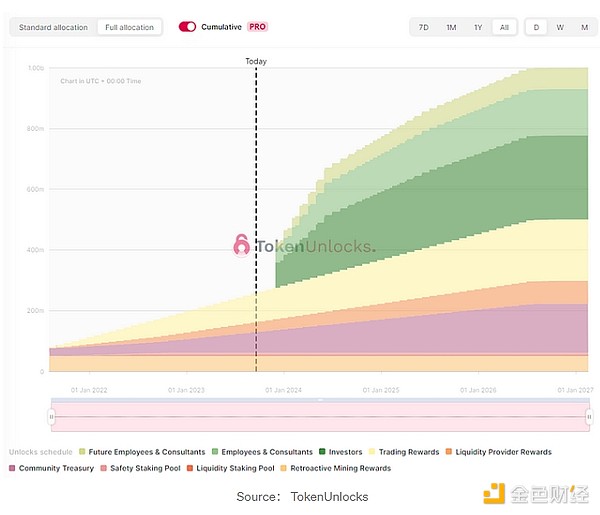Set chart interval to W (weekly)
The image size is (600, 515).
(560, 27)
